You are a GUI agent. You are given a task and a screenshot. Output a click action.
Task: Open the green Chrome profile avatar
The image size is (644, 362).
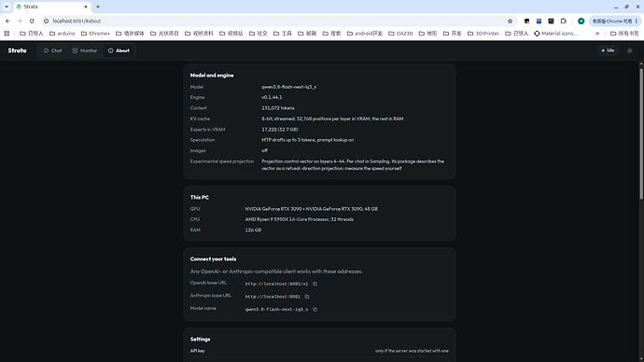pos(581,21)
